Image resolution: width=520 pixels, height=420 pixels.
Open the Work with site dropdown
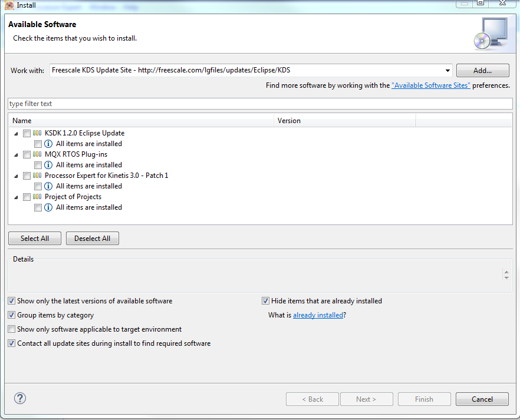(x=447, y=71)
